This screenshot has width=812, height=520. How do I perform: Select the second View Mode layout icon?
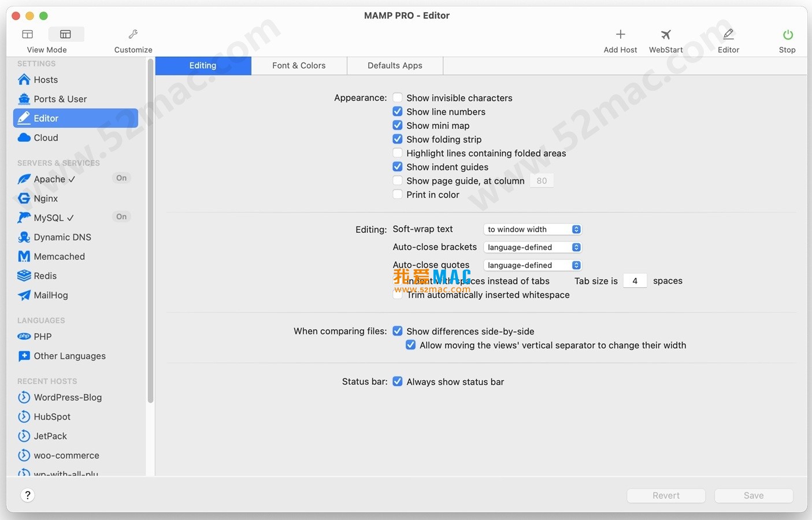(x=65, y=35)
